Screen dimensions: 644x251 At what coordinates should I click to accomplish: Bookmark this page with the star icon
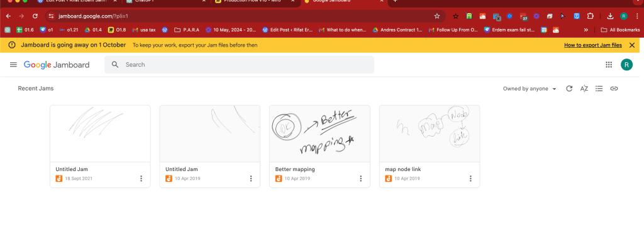pyautogui.click(x=437, y=16)
